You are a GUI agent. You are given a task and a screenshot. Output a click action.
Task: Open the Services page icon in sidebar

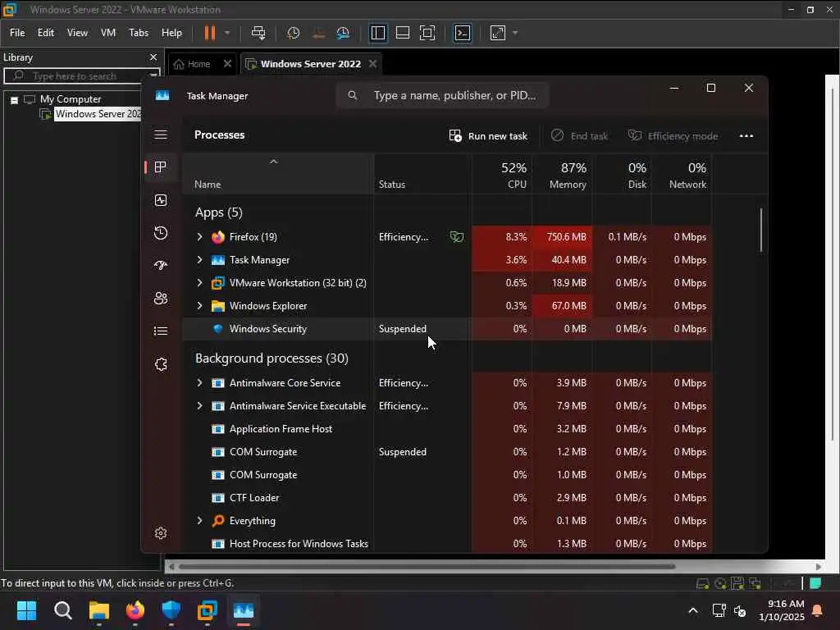click(161, 364)
